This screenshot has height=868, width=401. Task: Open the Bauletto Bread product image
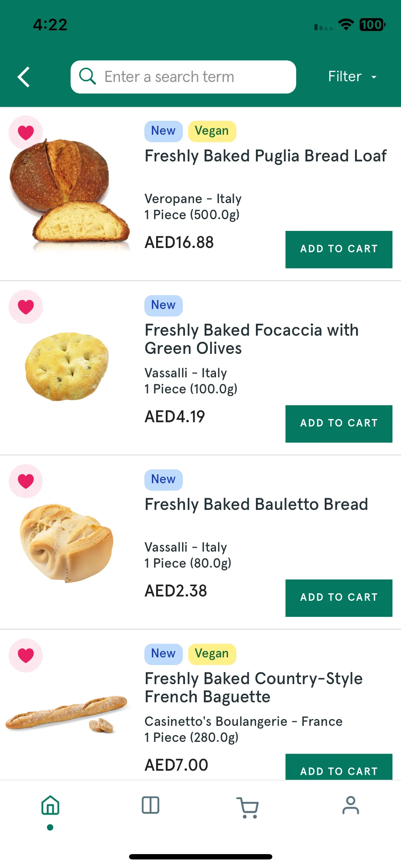click(x=67, y=543)
